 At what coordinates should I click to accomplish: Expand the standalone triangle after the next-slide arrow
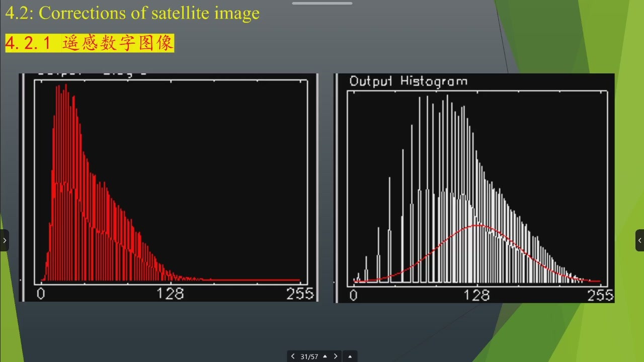click(x=350, y=356)
